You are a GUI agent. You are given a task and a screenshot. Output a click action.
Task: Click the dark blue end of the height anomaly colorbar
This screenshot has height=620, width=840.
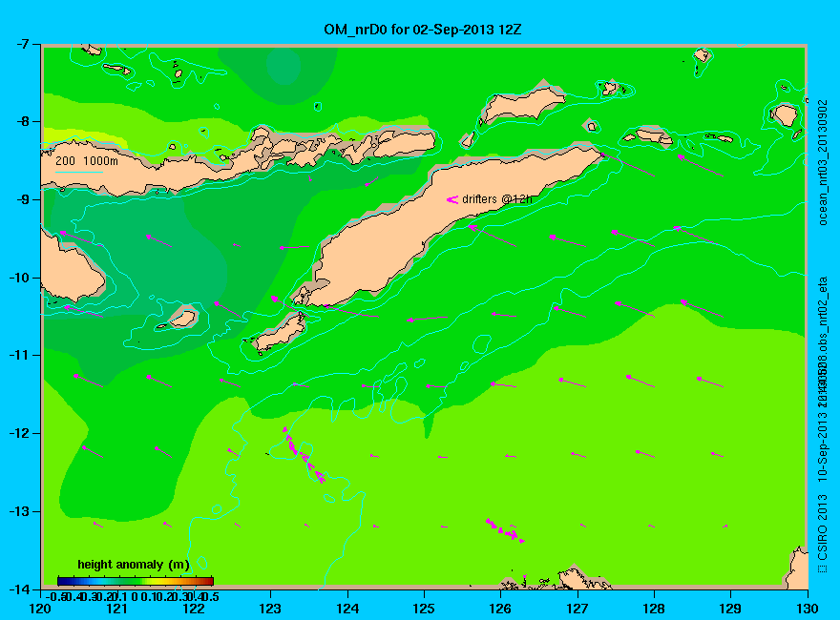(x=62, y=581)
